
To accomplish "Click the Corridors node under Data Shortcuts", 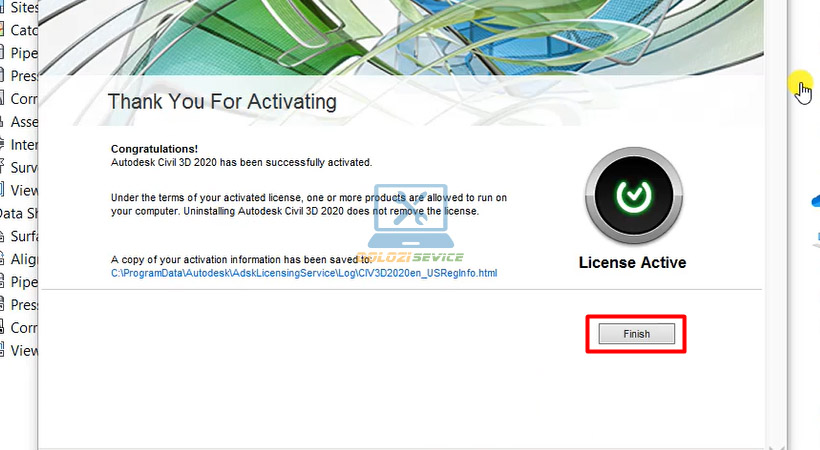I will tap(24, 328).
